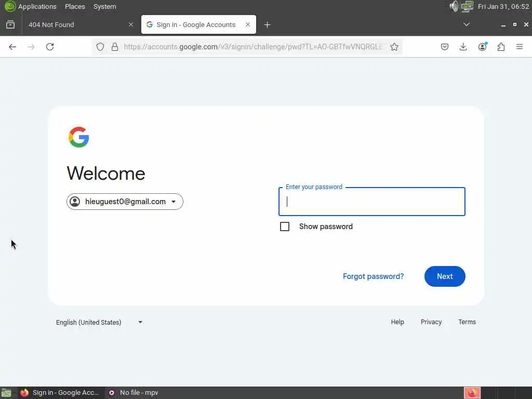
Task: Click the Welcome heading text
Action: point(106,174)
